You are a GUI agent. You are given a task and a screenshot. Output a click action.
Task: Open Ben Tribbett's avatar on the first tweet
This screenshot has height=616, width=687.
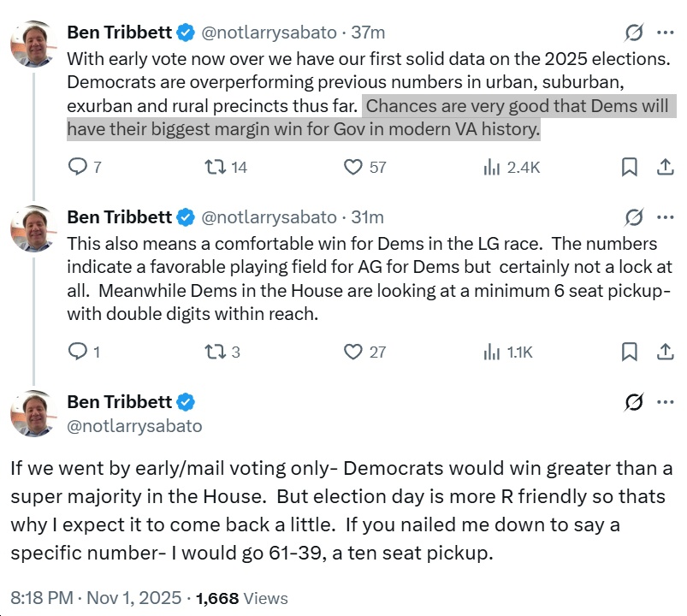tap(33, 44)
